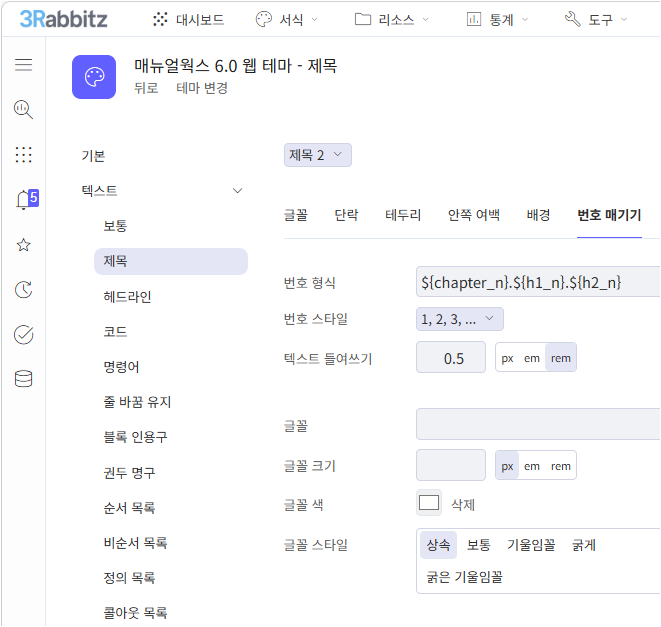The image size is (661, 627).
Task: Click the 글꼴 크기 value field
Action: (451, 465)
